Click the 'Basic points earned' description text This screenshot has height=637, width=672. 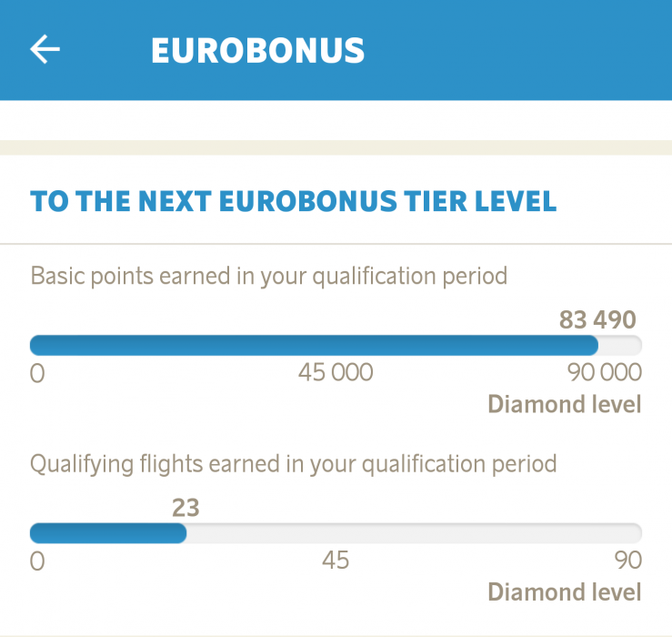click(x=268, y=275)
